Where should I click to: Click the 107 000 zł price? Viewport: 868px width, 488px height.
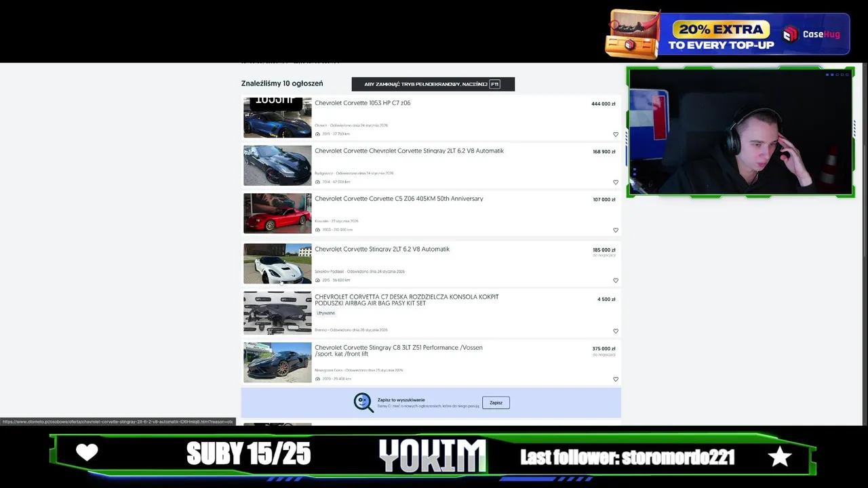click(x=604, y=200)
